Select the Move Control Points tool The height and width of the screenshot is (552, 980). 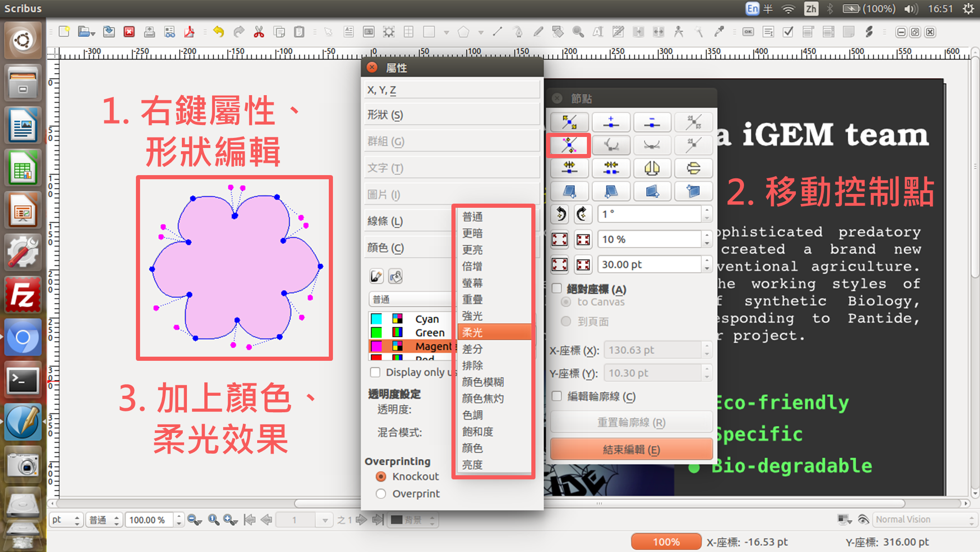click(569, 145)
